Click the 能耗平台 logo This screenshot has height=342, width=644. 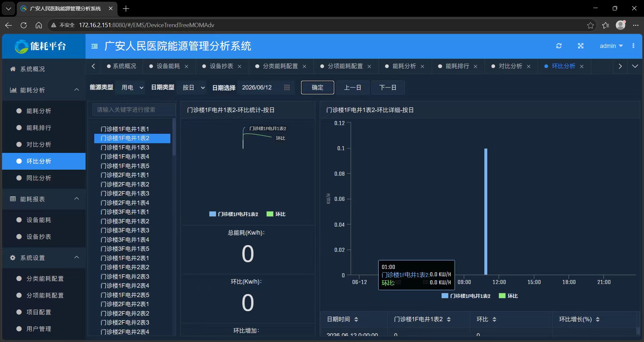pyautogui.click(x=41, y=46)
